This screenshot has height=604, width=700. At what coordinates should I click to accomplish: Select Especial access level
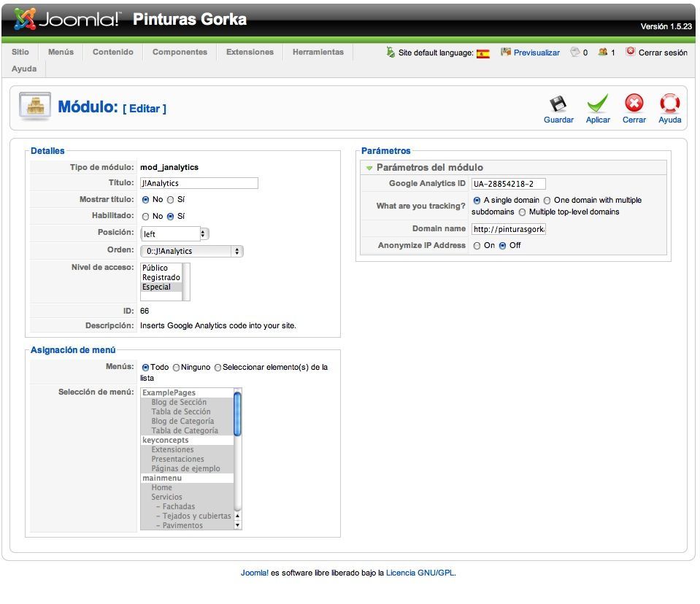pyautogui.click(x=161, y=287)
